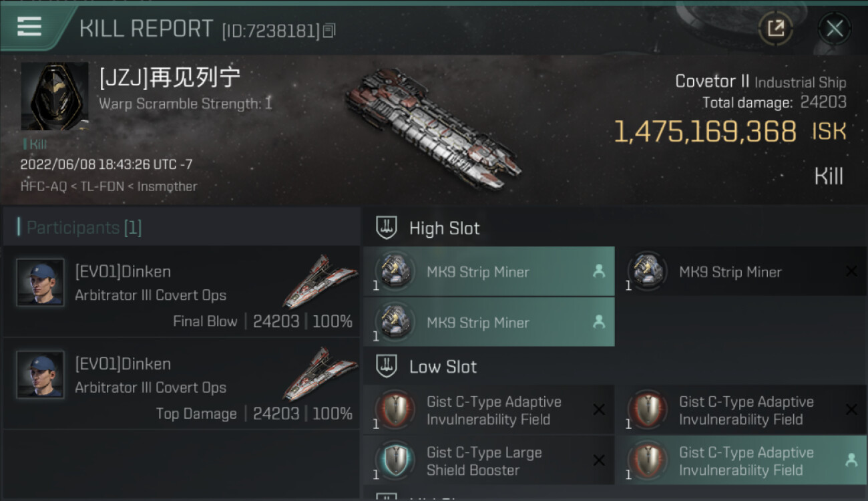Select the Participants tab header
The width and height of the screenshot is (868, 501).
click(83, 228)
